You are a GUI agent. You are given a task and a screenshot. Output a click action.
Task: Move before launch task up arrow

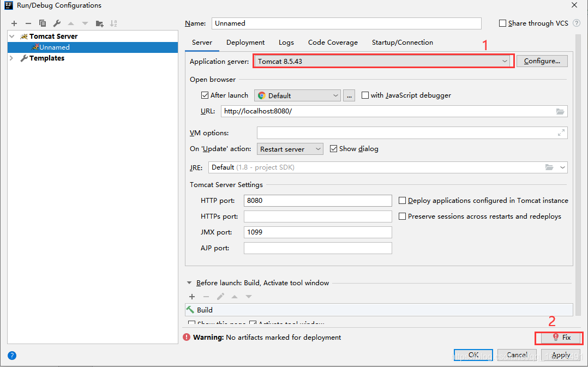pyautogui.click(x=235, y=297)
